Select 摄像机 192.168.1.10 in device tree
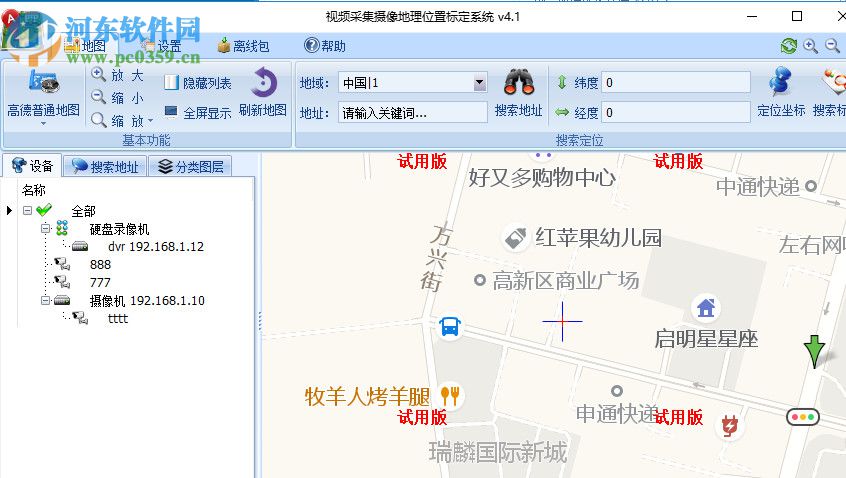846x478 pixels. [x=147, y=301]
